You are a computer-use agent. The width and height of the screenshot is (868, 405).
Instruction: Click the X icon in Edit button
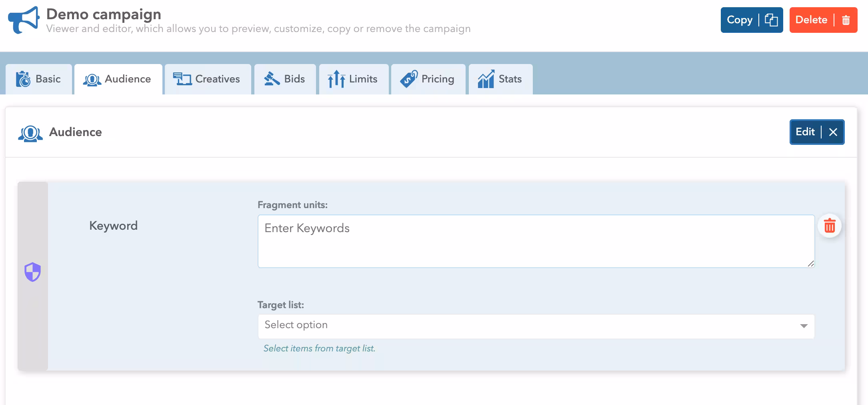[833, 132]
